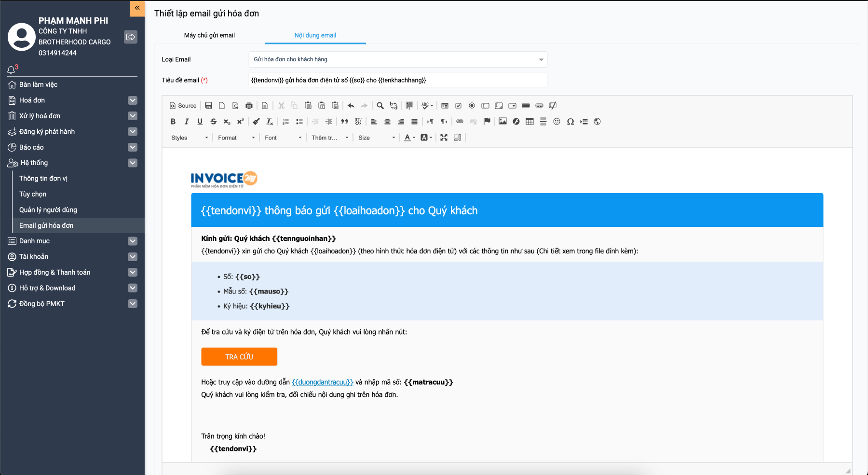This screenshot has height=475, width=868.
Task: Open Tùy chọn submenu item
Action: coord(33,194)
